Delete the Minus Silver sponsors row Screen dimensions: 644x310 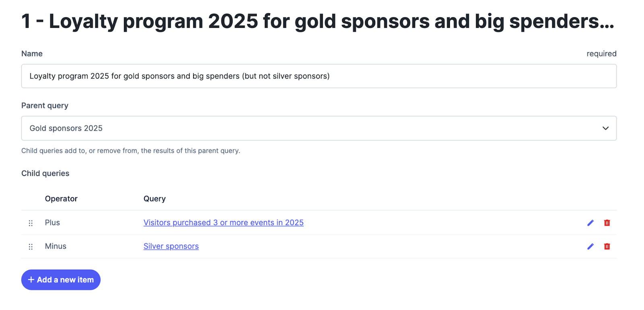click(607, 246)
